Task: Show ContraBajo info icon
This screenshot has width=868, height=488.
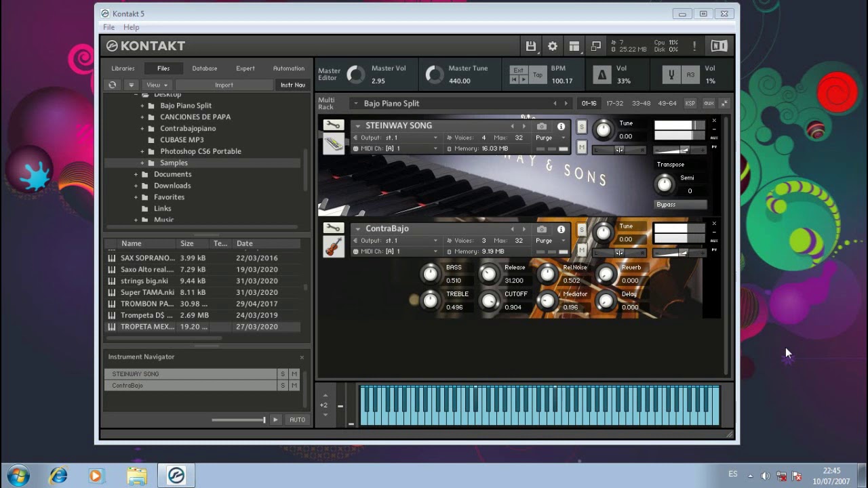Action: [x=561, y=229]
